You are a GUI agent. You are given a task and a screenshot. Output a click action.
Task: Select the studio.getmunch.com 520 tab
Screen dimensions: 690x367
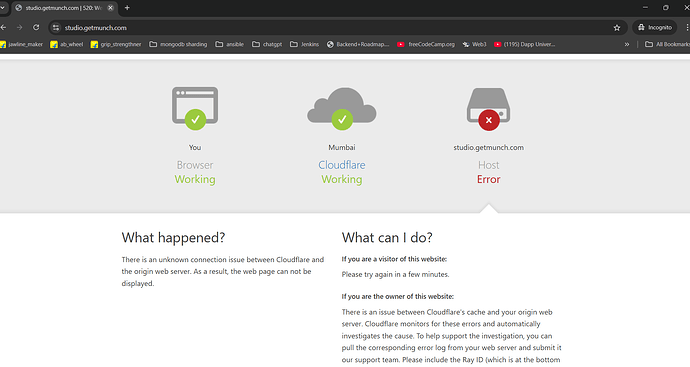point(64,8)
